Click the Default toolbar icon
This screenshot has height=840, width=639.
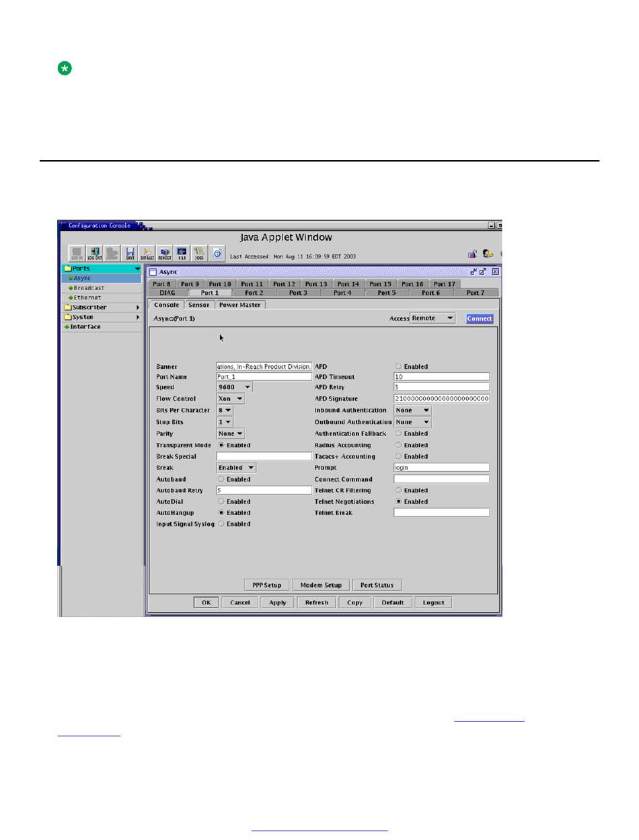[x=147, y=253]
